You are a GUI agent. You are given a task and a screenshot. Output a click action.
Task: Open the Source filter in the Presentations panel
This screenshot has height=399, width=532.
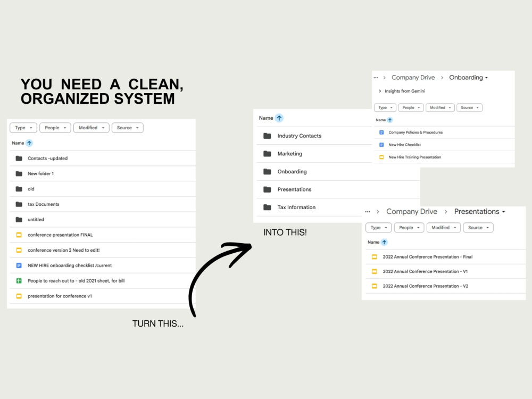478,228
